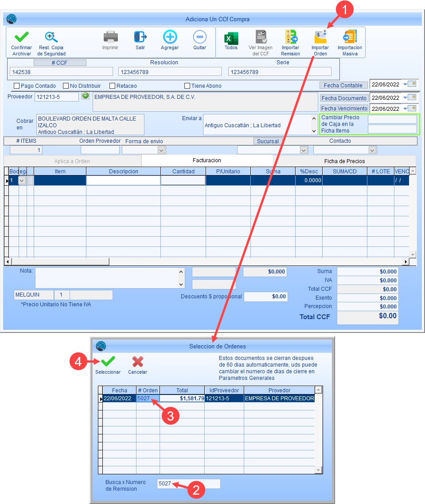
Task: Switch to the Aplica a Orden tab
Action: point(72,161)
